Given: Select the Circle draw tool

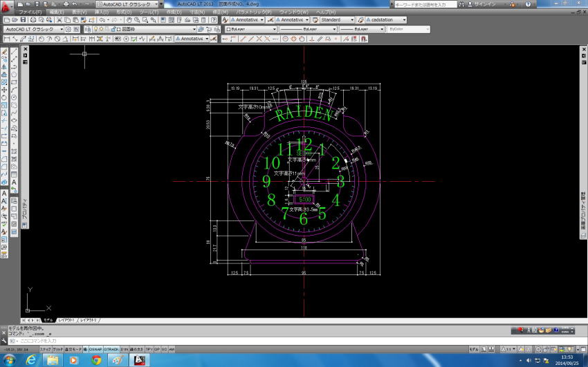Looking at the screenshot, I should click(x=15, y=97).
